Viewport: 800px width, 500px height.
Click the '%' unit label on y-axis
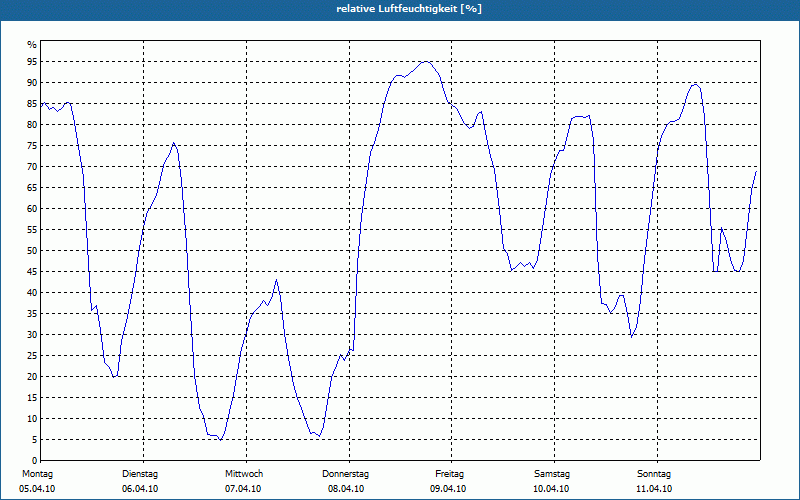point(32,45)
